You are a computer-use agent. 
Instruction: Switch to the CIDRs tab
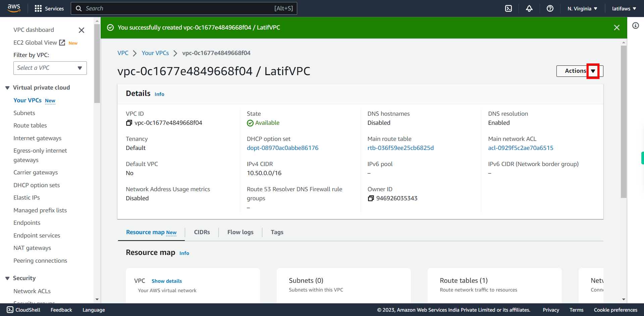202,232
